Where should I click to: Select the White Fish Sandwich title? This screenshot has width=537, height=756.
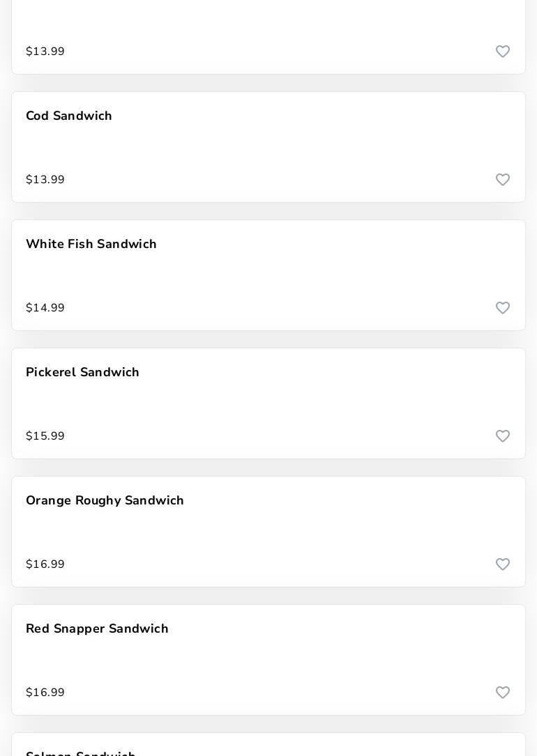[91, 244]
